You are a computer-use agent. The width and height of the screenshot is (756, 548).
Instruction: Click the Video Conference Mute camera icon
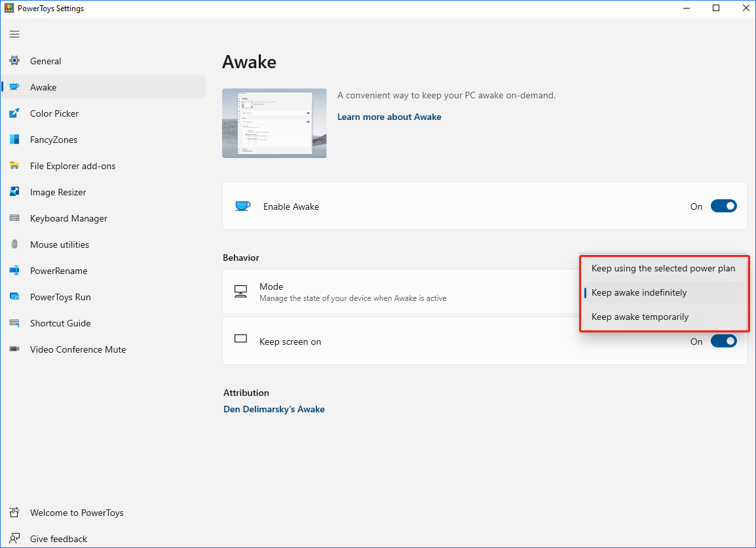(14, 349)
